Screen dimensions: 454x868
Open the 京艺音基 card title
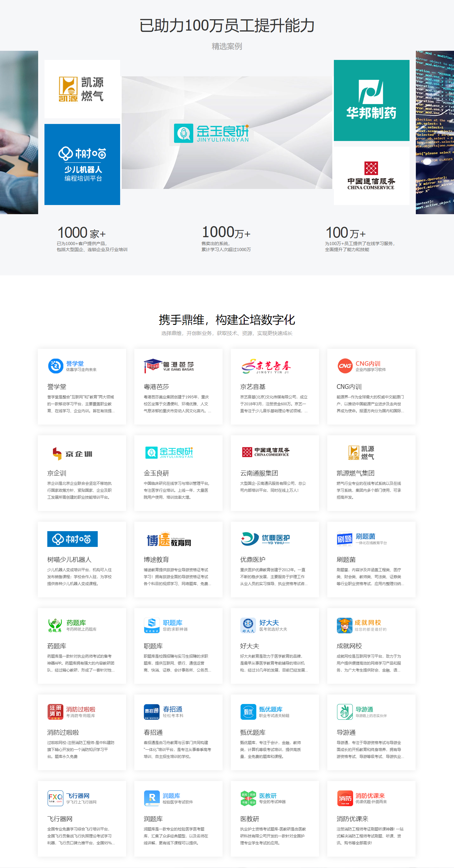click(x=253, y=386)
